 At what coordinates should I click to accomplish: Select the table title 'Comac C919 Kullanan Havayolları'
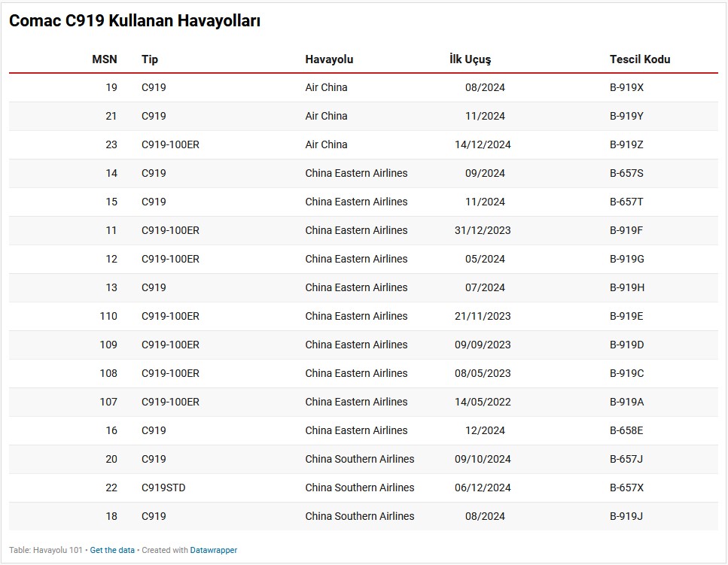[135, 20]
